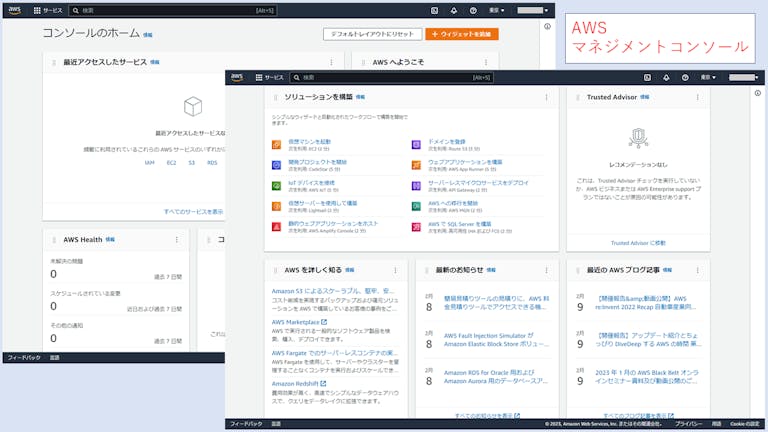Click the orange add widget button
This screenshot has height=432, width=768.
[462, 34]
